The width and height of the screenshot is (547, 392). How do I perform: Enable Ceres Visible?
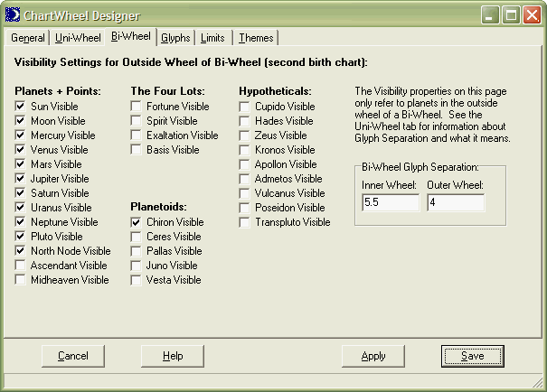(136, 237)
